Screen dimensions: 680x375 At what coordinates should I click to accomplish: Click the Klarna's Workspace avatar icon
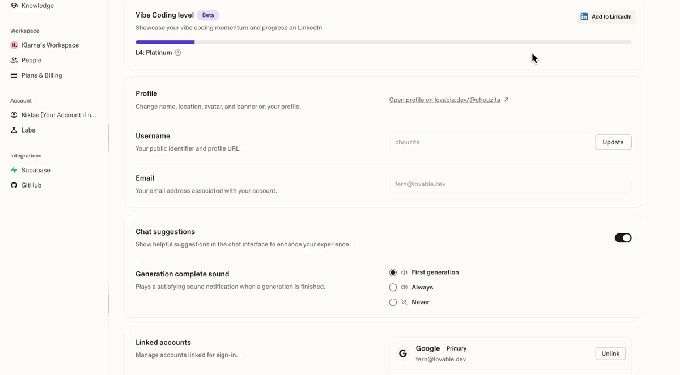[x=14, y=45]
